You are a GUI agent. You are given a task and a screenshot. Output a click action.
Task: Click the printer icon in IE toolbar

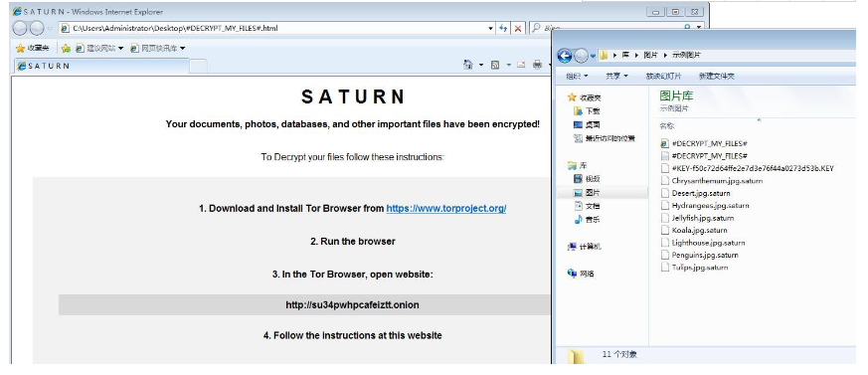pos(537,65)
